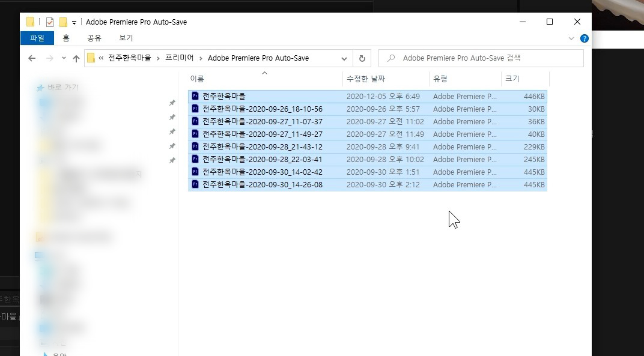Click Pr icon of 전주한옥마을-2020-09-30_14-26-08
This screenshot has height=356, width=644.
[195, 184]
